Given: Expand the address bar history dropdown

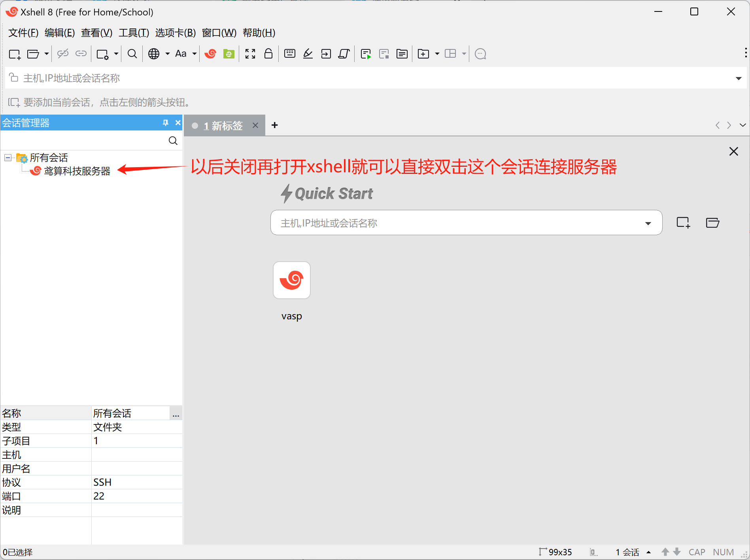Looking at the screenshot, I should (738, 78).
